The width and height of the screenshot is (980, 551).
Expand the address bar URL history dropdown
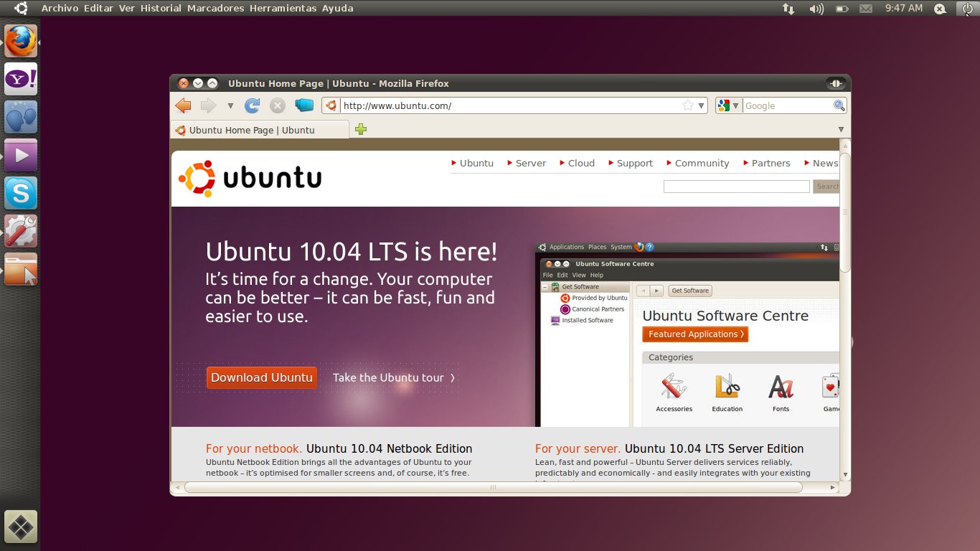[702, 105]
